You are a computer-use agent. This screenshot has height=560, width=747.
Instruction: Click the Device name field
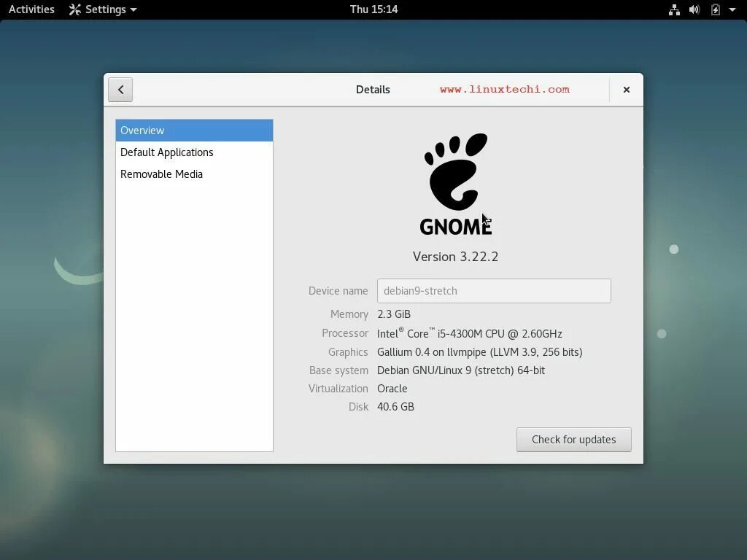[x=494, y=291]
